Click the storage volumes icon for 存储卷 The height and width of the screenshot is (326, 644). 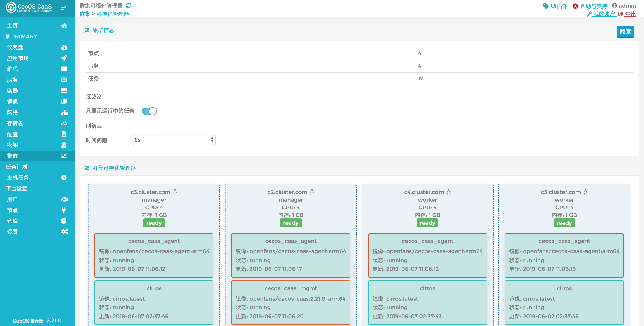coord(64,123)
